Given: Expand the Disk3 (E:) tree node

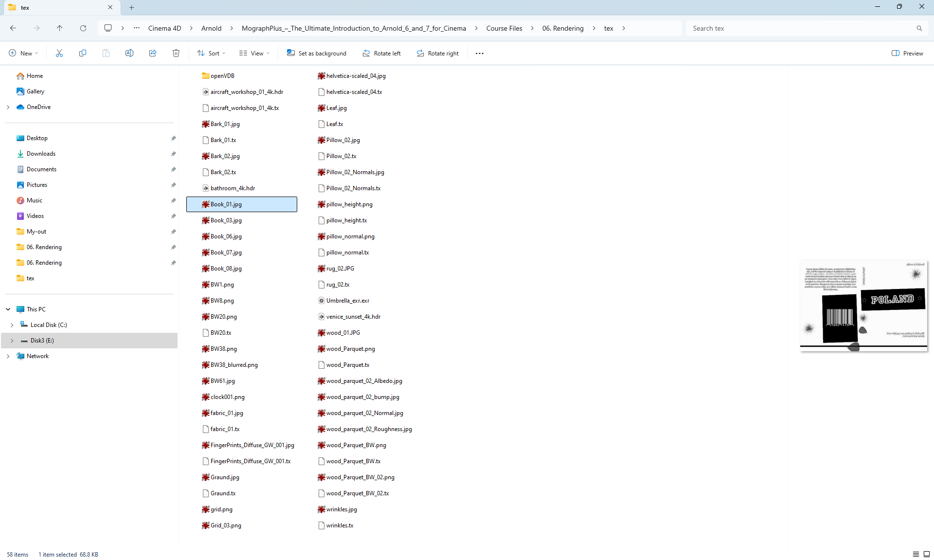Looking at the screenshot, I should pos(12,341).
